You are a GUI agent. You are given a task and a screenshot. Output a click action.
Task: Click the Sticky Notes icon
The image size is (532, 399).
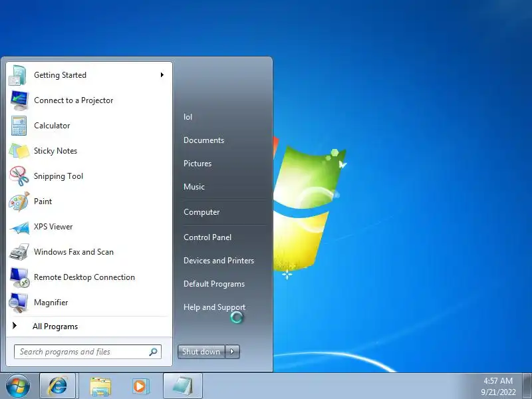(x=19, y=151)
